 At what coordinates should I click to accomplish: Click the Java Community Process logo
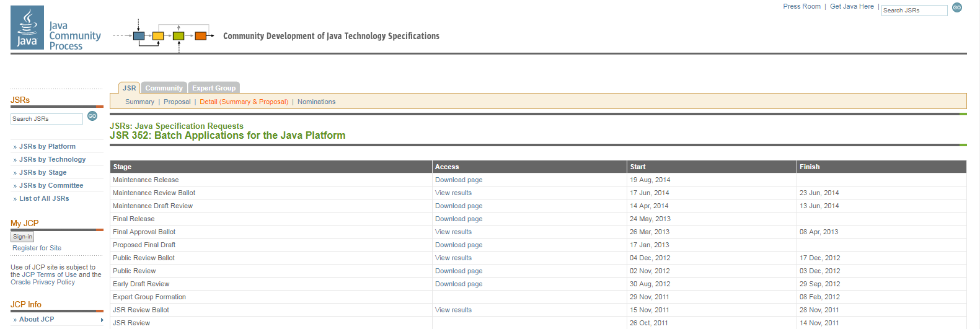point(56,29)
